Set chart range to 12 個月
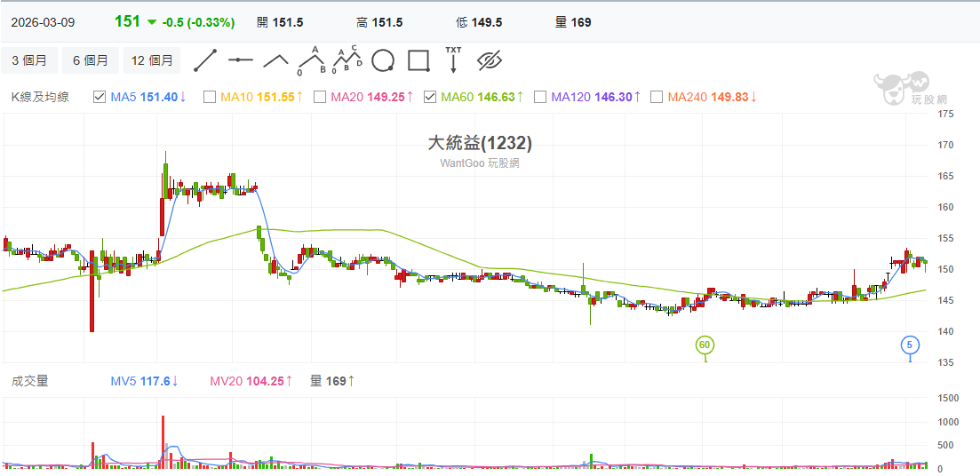This screenshot has height=476, width=980. (152, 60)
